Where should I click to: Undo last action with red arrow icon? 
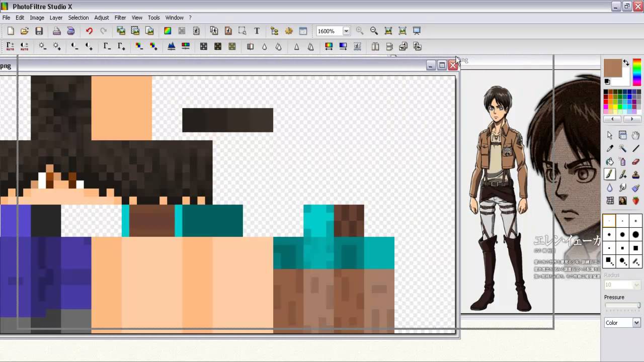click(89, 31)
